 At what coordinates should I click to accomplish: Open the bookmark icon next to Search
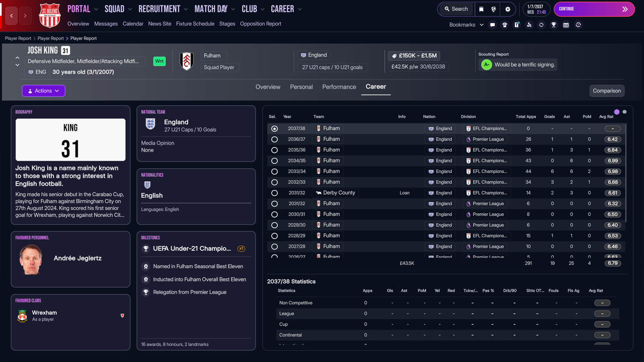tap(481, 9)
